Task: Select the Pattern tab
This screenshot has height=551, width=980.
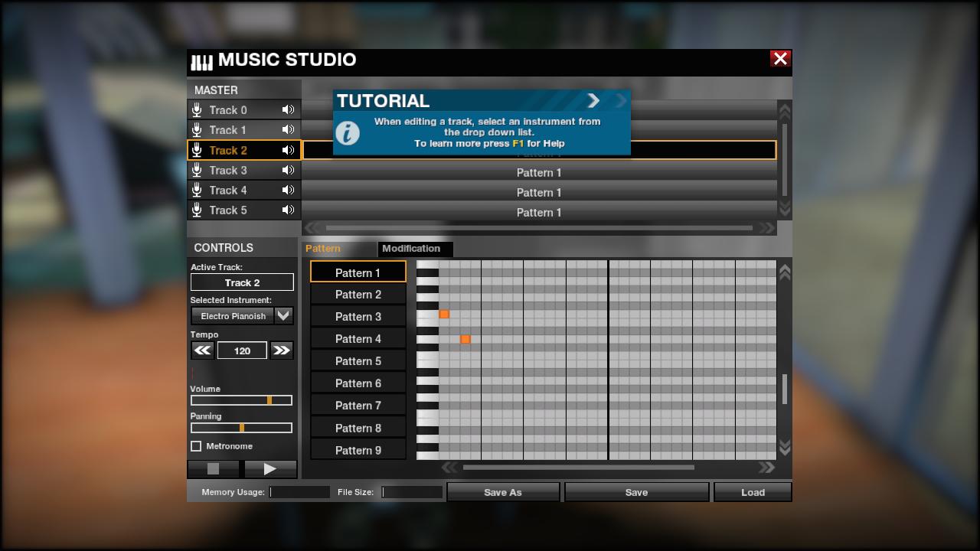Action: coord(323,249)
